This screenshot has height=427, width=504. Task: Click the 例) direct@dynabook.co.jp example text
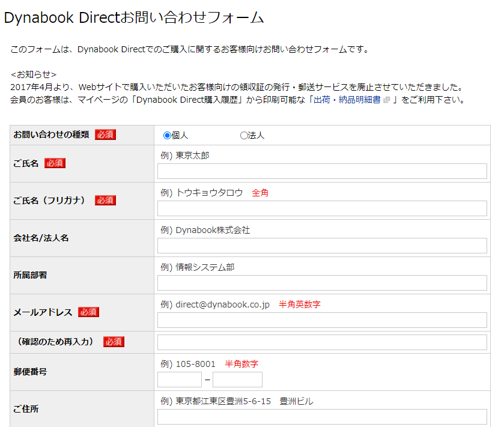click(214, 304)
